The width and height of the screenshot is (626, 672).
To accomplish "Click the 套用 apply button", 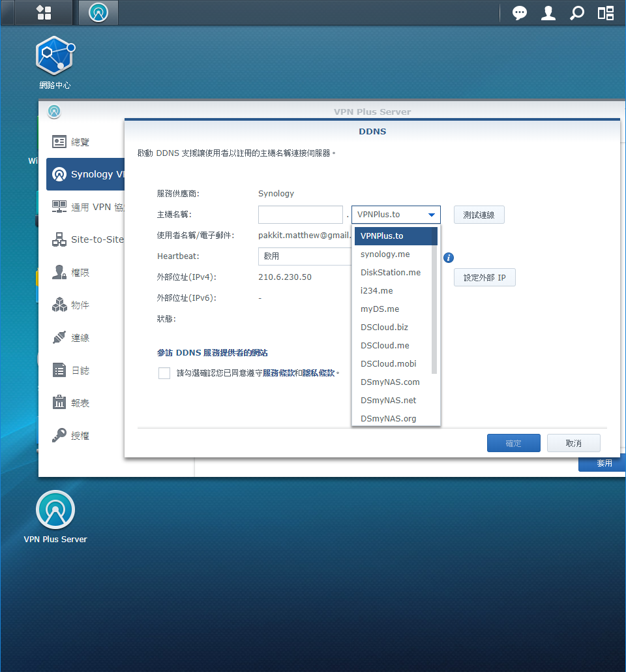I will pyautogui.click(x=604, y=463).
